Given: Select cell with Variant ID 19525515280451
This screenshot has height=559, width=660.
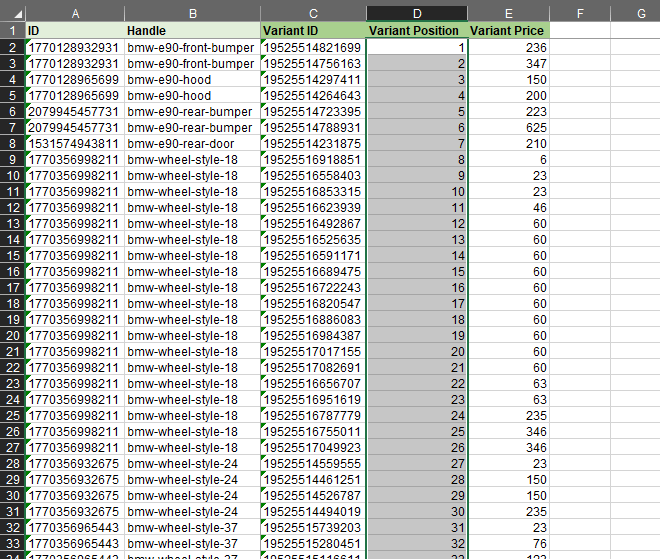Looking at the screenshot, I should point(313,543).
